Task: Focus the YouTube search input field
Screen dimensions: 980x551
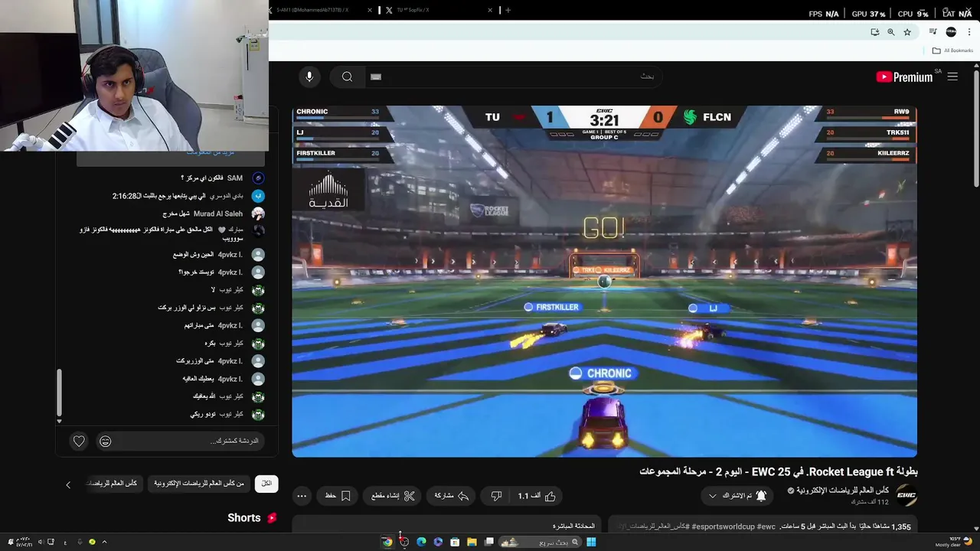Action: click(513, 77)
